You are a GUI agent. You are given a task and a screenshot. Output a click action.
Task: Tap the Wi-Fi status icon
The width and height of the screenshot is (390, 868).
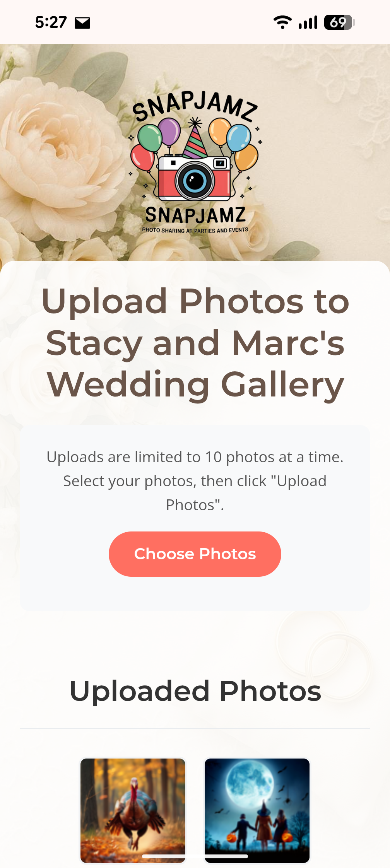click(282, 22)
